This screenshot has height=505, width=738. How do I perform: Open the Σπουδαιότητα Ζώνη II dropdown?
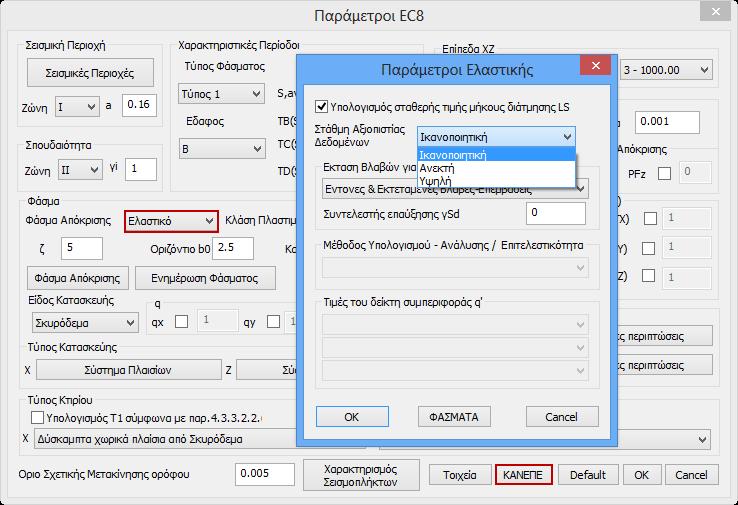80,169
